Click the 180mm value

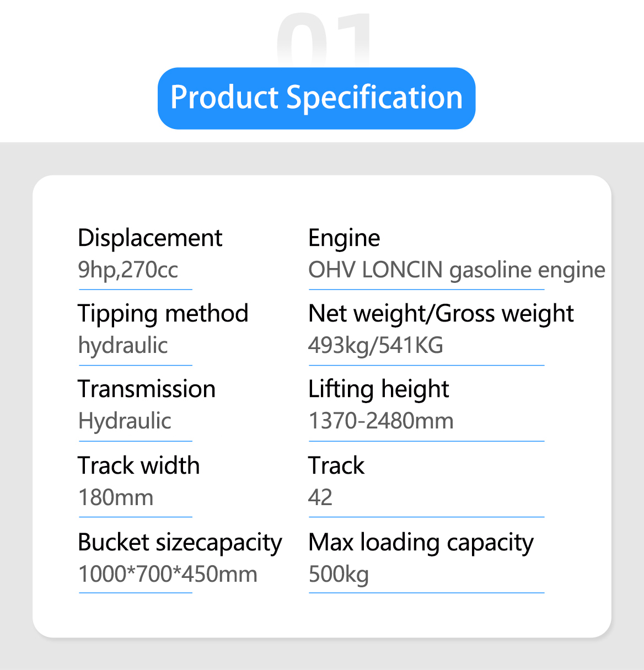point(116,498)
